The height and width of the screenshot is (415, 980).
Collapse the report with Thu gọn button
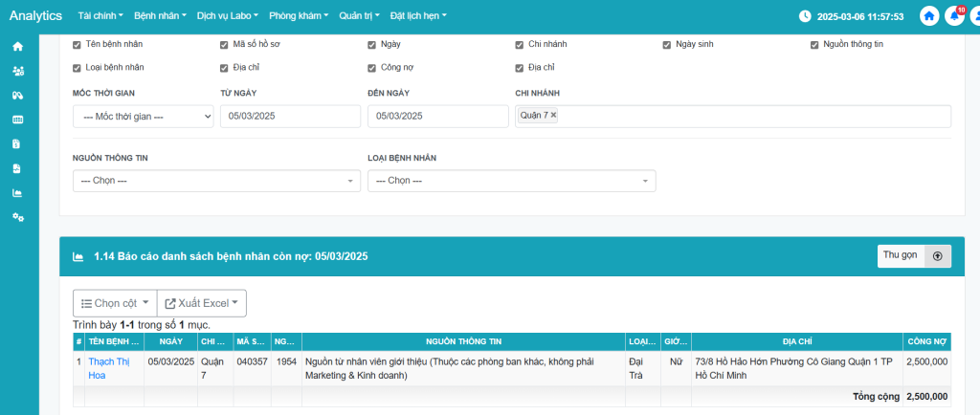coord(914,256)
